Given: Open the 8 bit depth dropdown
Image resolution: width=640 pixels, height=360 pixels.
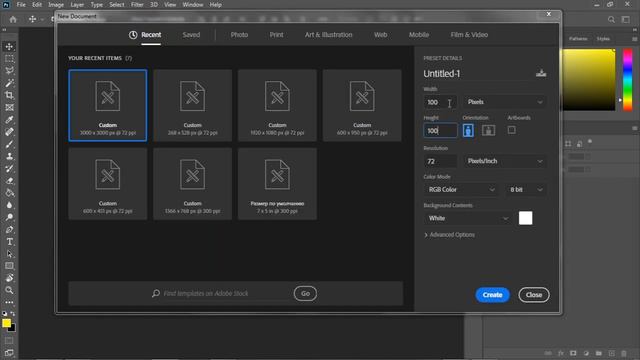Looking at the screenshot, I should [526, 190].
